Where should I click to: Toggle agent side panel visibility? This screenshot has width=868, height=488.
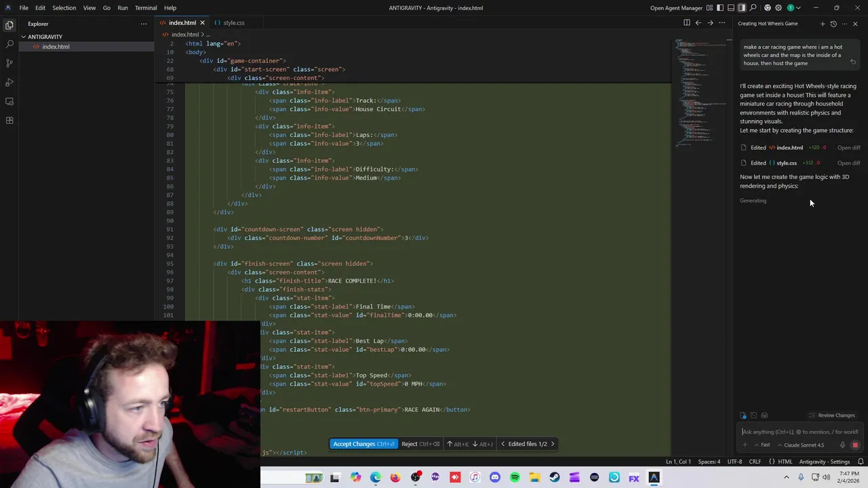[x=742, y=8]
